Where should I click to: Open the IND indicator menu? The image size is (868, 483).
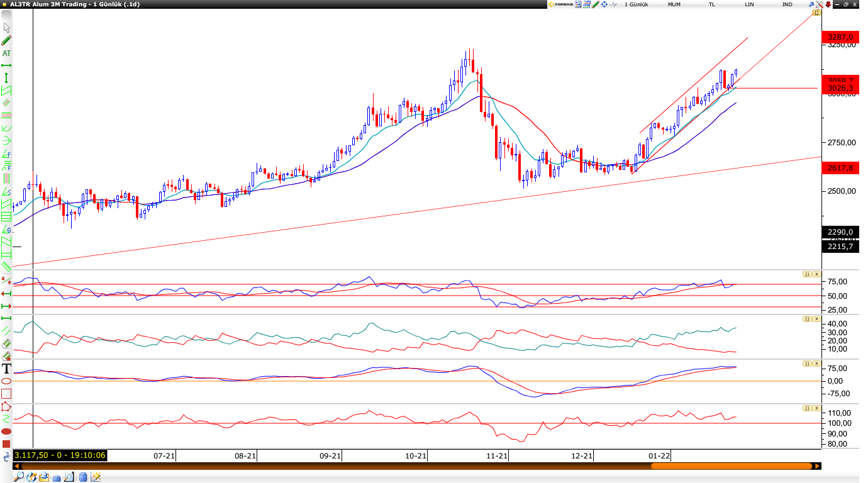pos(787,4)
